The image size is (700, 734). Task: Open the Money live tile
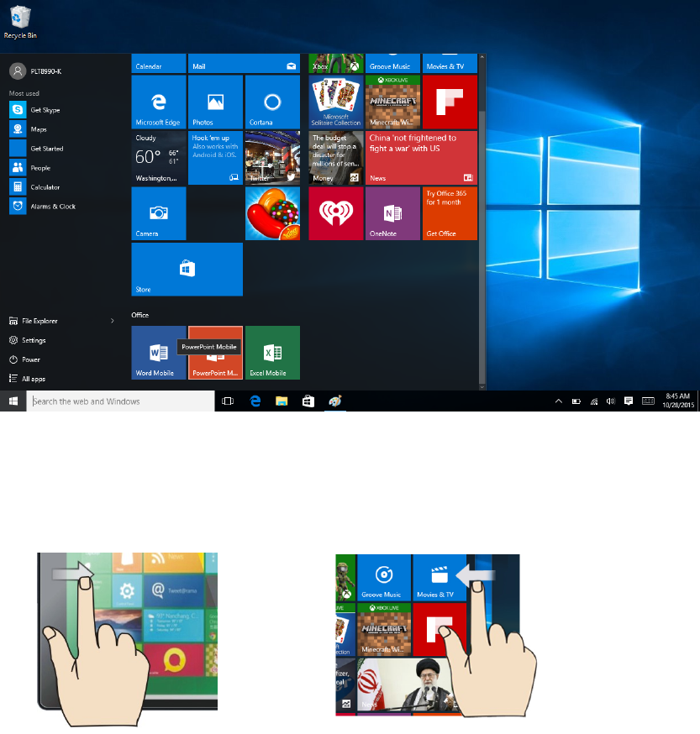pyautogui.click(x=336, y=158)
